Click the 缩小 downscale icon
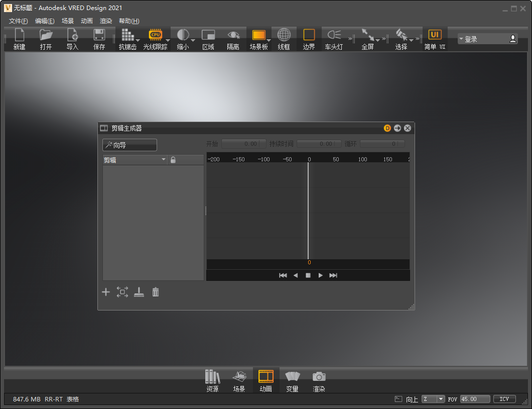Image resolution: width=532 pixels, height=409 pixels. coord(183,35)
